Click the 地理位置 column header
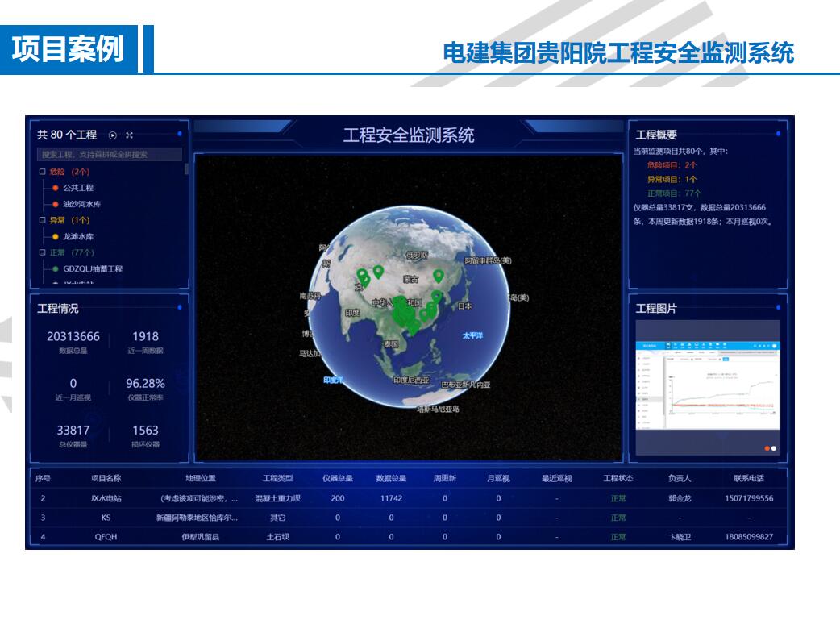This screenshot has width=840, height=624. tap(201, 478)
